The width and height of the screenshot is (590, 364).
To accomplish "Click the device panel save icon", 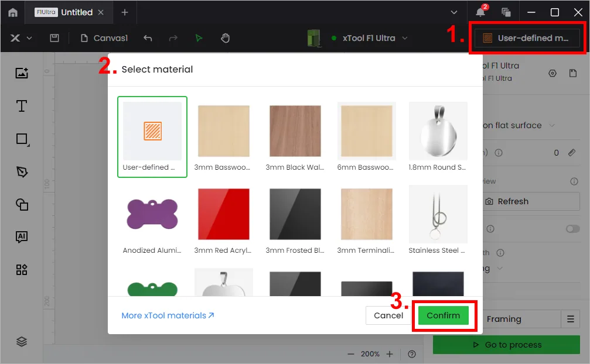I will (572, 73).
